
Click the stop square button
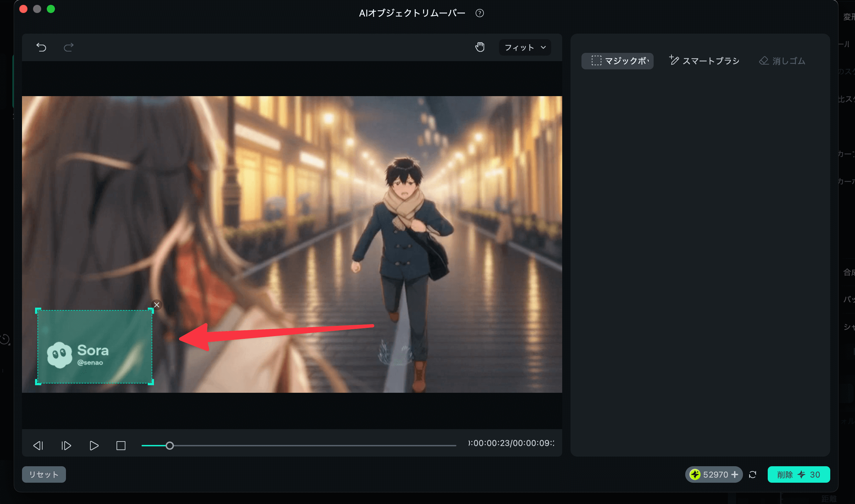[121, 446]
